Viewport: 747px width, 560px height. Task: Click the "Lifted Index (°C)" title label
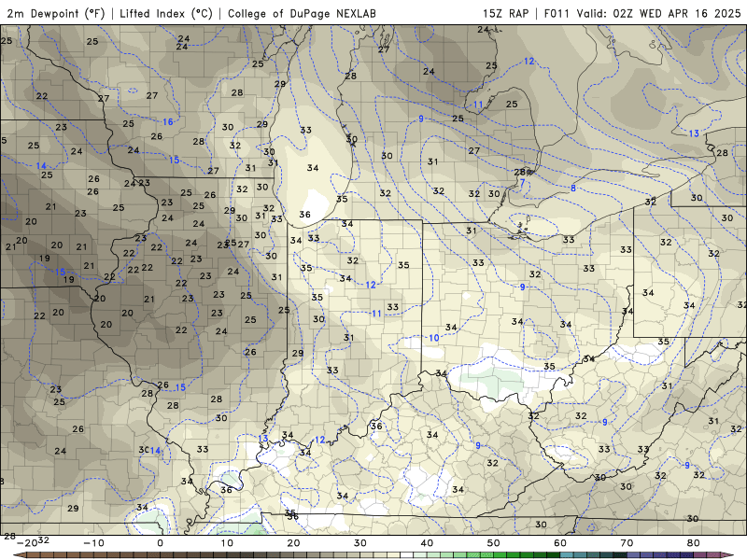(166, 13)
